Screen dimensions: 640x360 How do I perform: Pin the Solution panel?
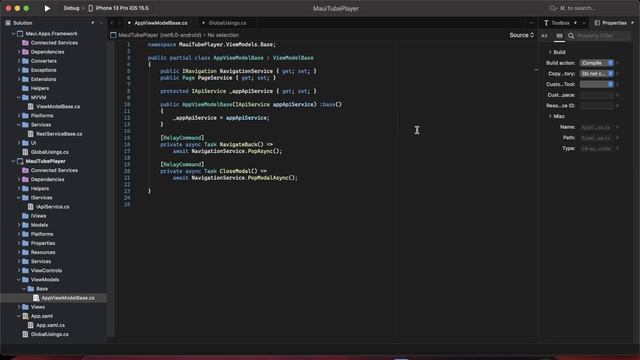[93, 23]
